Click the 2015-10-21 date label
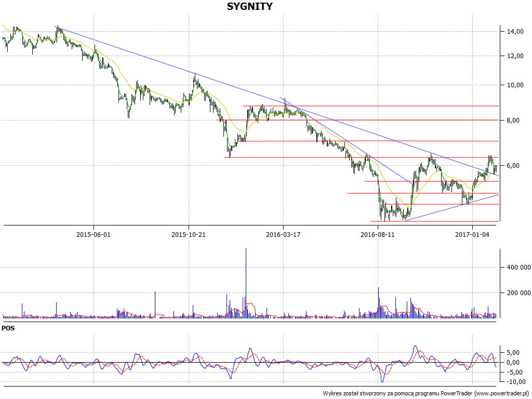 tap(188, 234)
